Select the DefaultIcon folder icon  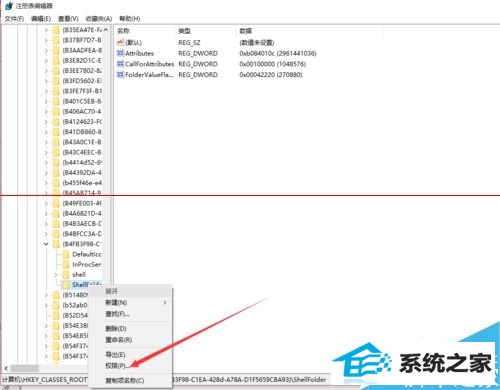coord(66,254)
